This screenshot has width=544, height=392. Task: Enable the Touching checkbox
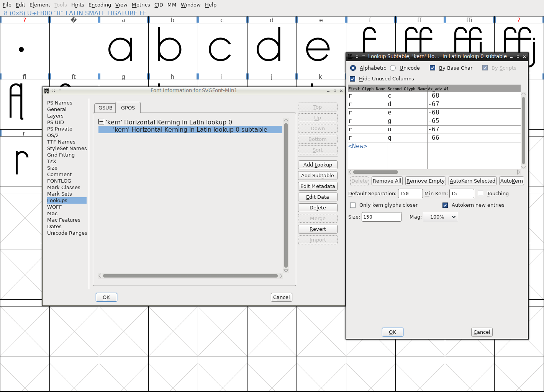[480, 193]
